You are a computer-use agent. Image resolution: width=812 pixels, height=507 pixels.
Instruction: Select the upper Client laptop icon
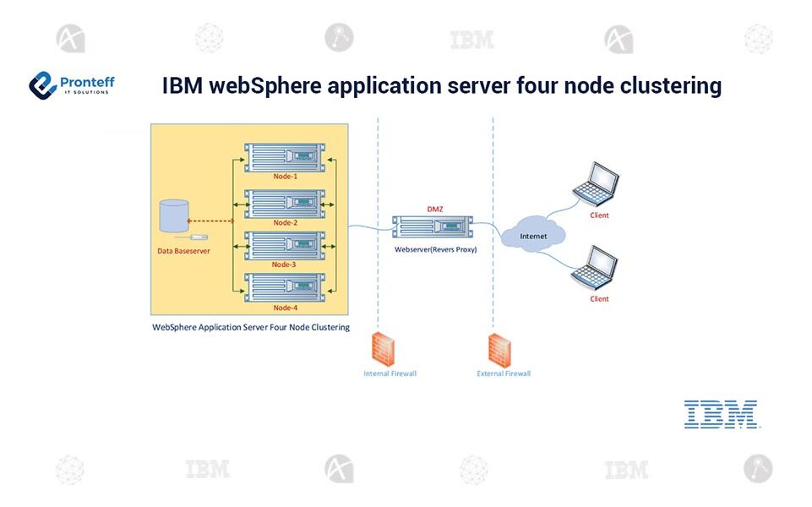(x=596, y=185)
